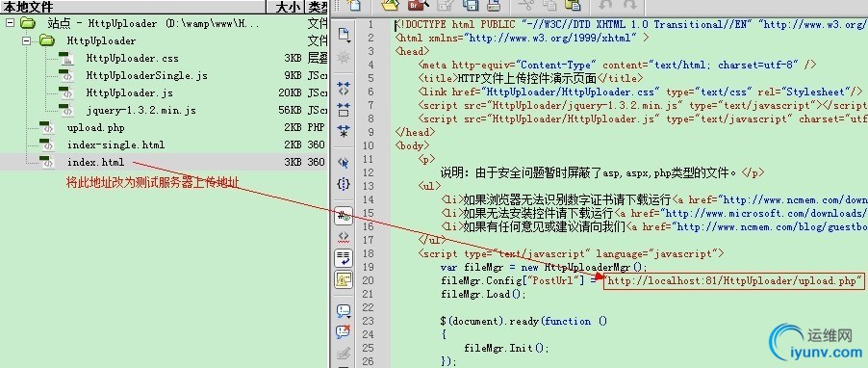Select HttpUploader.js file
This screenshot has height=368, width=868.
pos(130,92)
